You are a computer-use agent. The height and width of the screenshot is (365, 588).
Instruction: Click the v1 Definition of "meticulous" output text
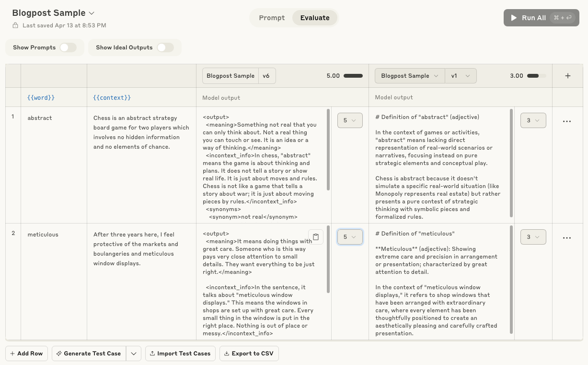[x=437, y=283]
